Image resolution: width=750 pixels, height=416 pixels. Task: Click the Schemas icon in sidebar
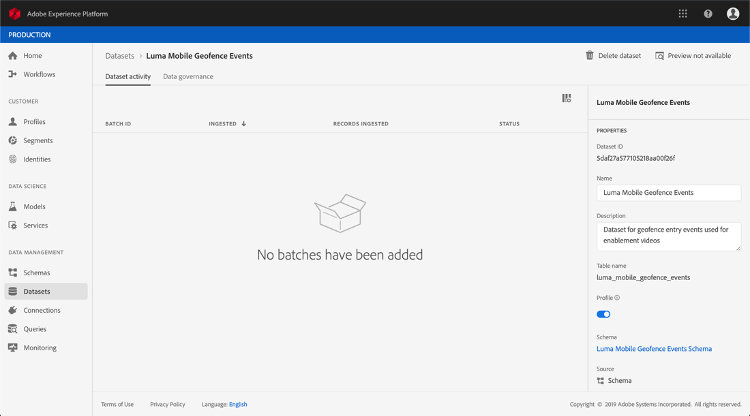point(13,273)
